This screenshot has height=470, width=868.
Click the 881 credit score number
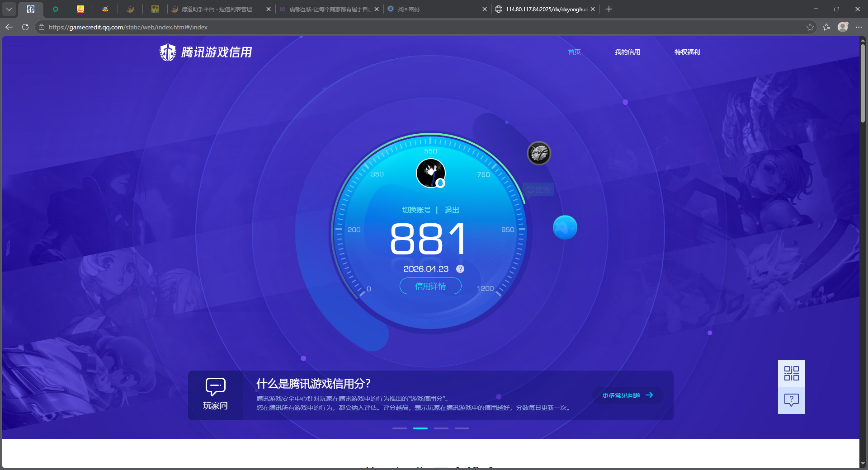(x=428, y=239)
